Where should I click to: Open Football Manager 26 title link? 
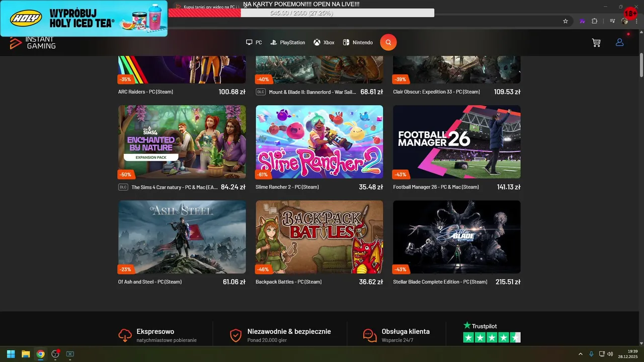coord(436,187)
